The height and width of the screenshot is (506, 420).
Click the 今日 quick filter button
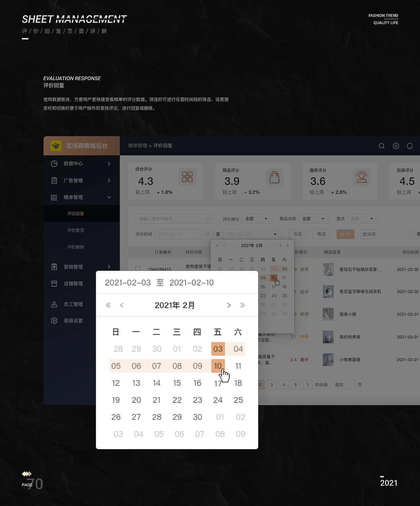[298, 234]
